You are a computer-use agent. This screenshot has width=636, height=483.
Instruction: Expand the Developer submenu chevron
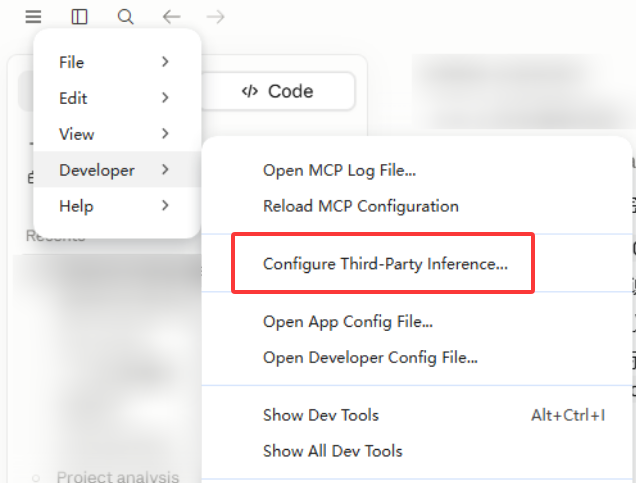165,170
